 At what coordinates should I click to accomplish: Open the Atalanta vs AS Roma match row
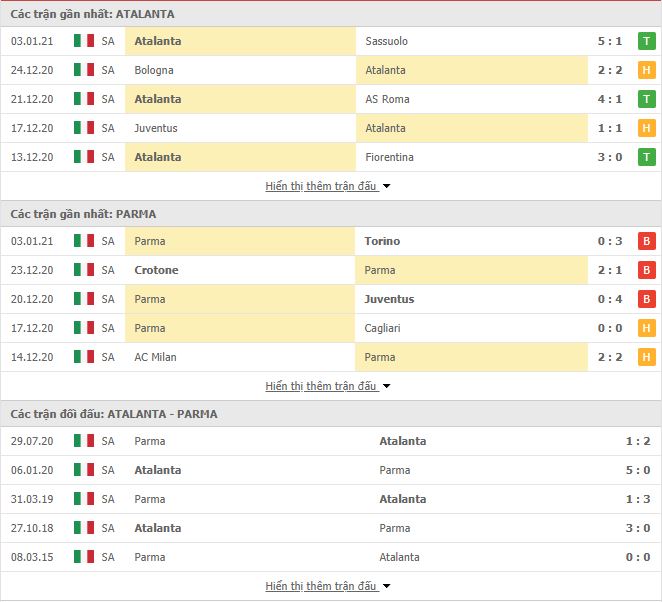click(331, 99)
